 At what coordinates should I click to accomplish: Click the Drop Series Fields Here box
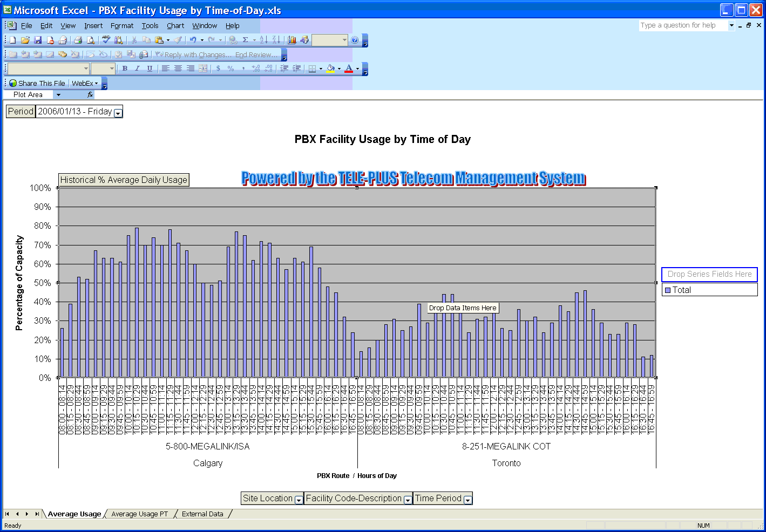[x=709, y=274]
